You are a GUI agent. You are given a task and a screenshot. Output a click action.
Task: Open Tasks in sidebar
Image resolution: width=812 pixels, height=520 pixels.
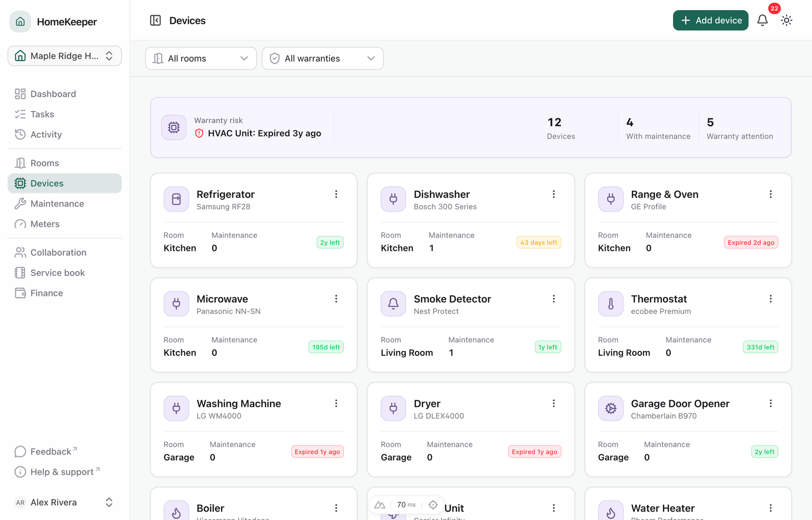pos(64,114)
